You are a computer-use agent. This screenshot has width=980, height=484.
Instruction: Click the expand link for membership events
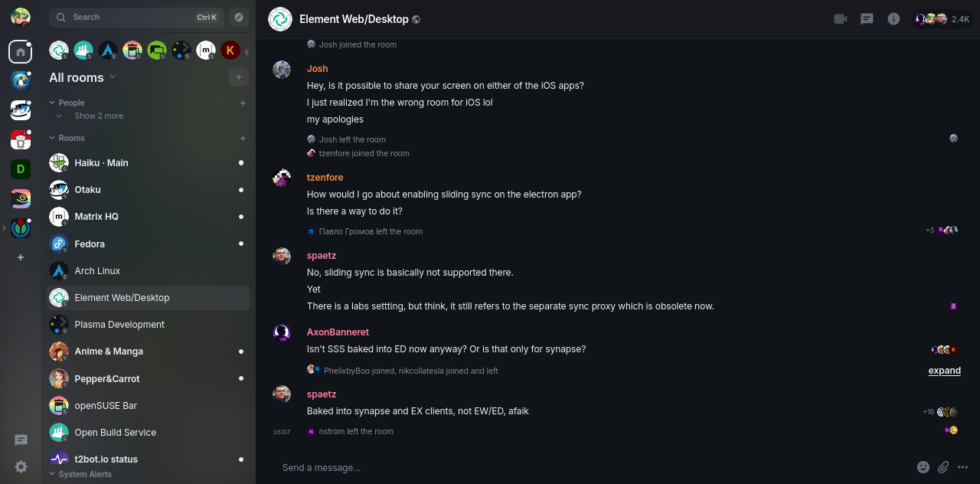[944, 371]
